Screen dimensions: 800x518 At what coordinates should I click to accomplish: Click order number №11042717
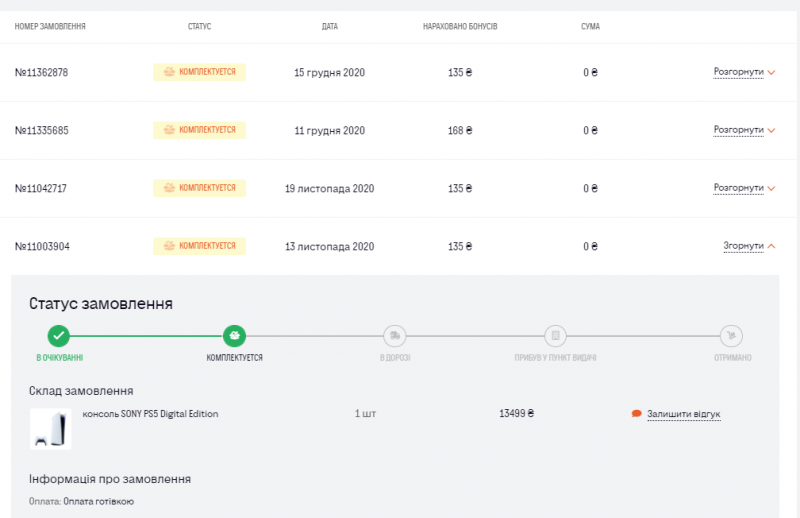coord(42,188)
